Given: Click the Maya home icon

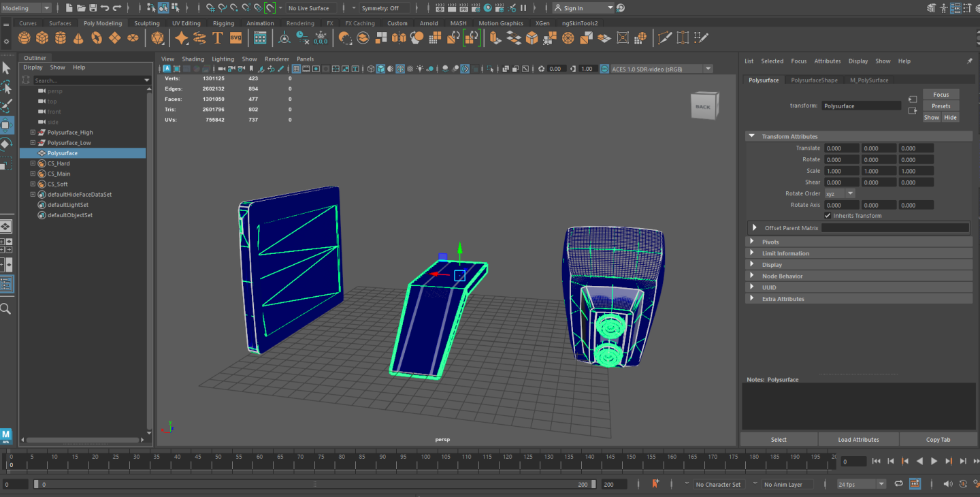Looking at the screenshot, I should 6,436.
